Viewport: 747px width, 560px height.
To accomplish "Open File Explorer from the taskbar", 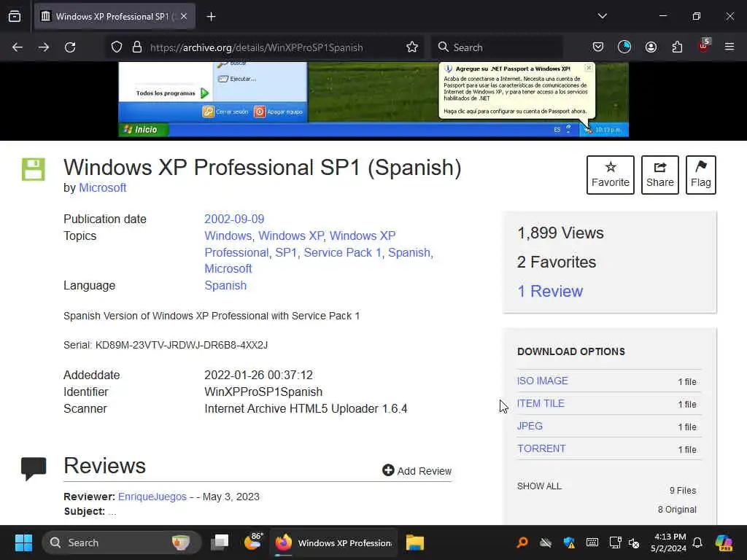I will coord(415,542).
